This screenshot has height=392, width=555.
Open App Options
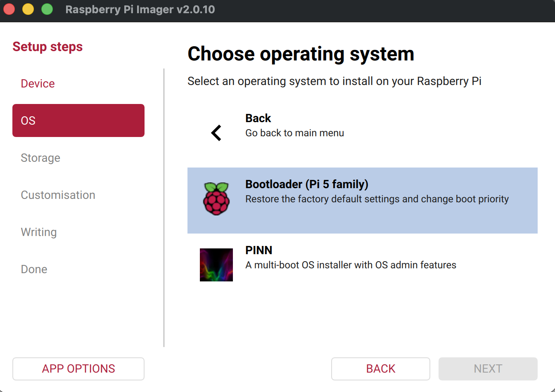point(78,369)
